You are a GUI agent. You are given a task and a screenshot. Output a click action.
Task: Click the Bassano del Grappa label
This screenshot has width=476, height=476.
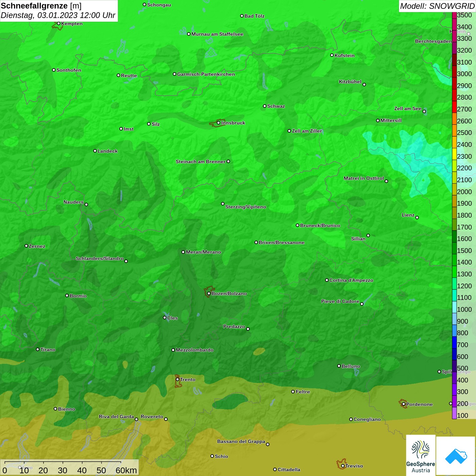(x=241, y=441)
